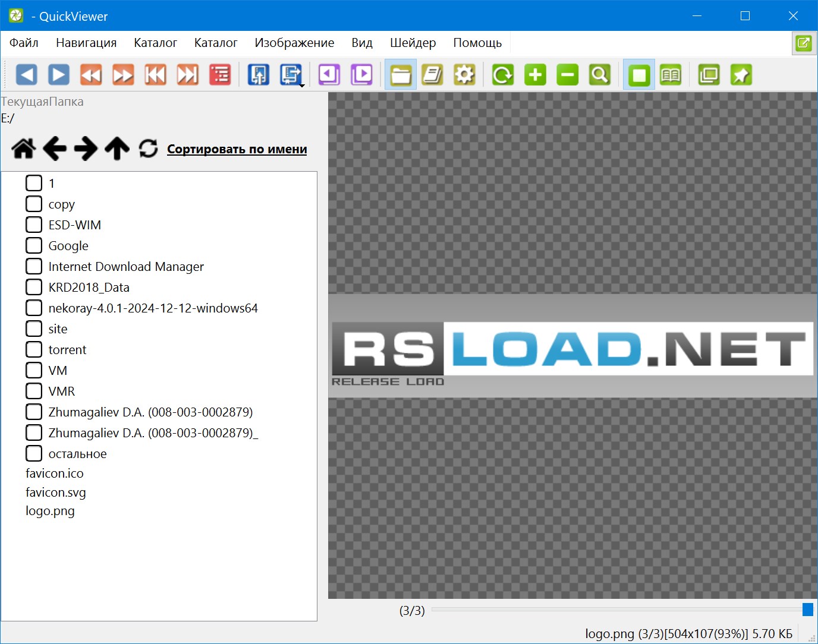
Task: Open the red page list icon
Action: pyautogui.click(x=220, y=75)
